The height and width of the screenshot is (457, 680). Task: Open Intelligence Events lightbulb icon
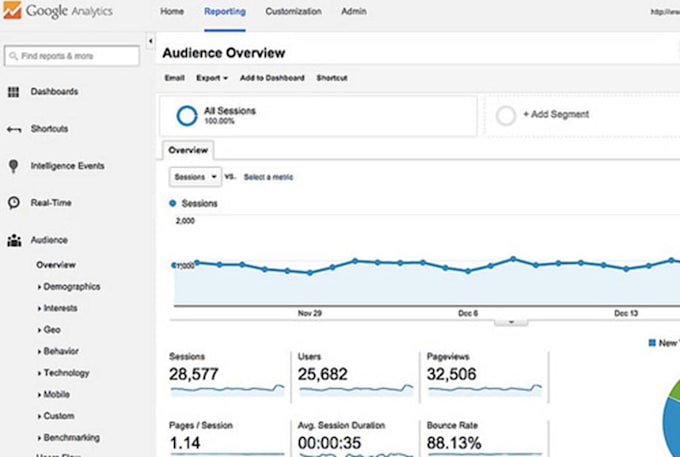coord(14,166)
